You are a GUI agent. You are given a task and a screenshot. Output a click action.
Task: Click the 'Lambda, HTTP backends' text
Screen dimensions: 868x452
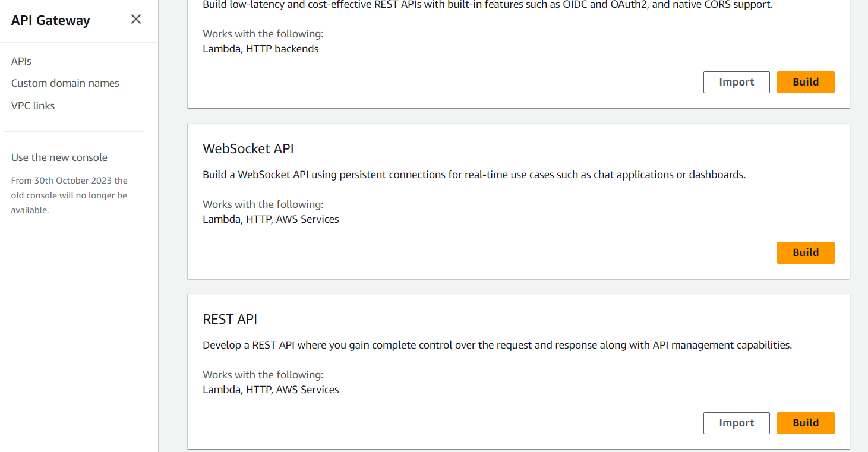261,49
